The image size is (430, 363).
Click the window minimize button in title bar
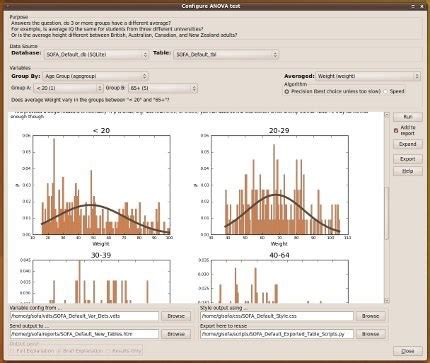pos(413,6)
